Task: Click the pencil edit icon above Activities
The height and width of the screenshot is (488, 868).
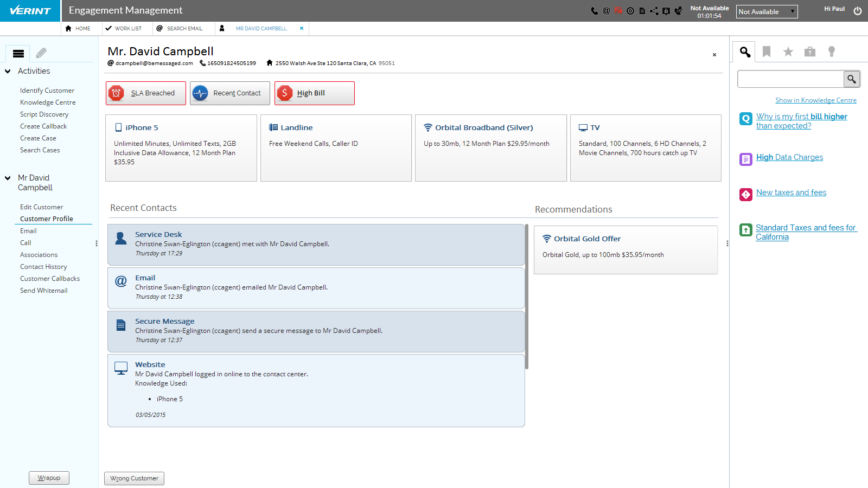Action: pos(41,53)
